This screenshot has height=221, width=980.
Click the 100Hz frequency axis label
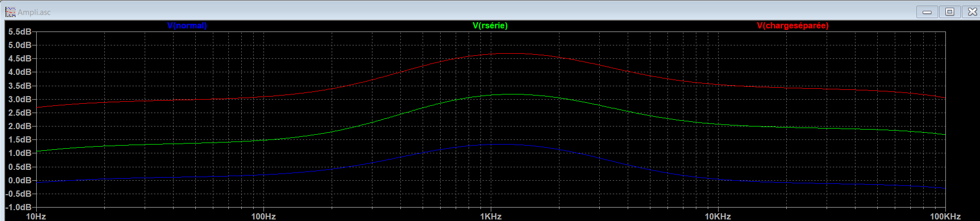(x=263, y=216)
